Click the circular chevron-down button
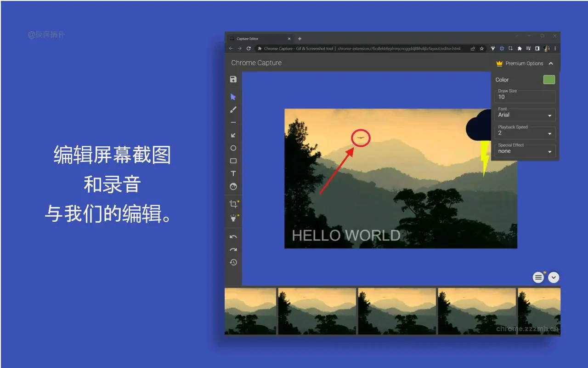 pos(554,277)
